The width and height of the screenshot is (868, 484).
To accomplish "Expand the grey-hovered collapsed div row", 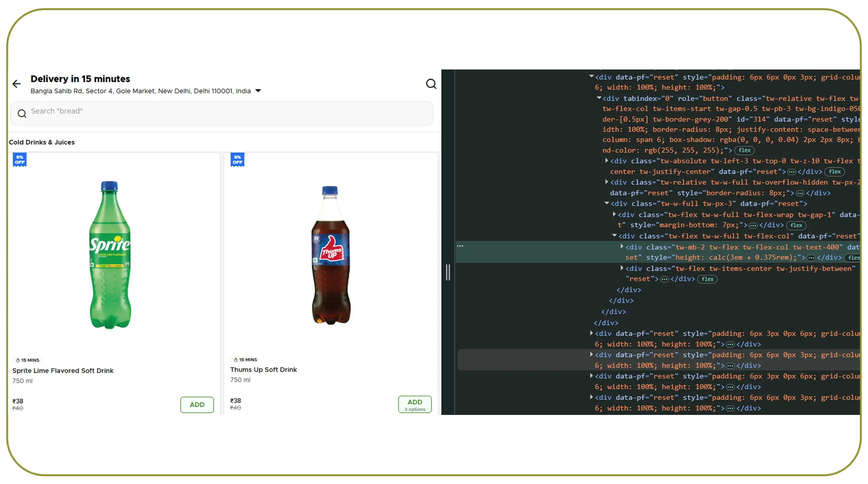I will tap(592, 354).
